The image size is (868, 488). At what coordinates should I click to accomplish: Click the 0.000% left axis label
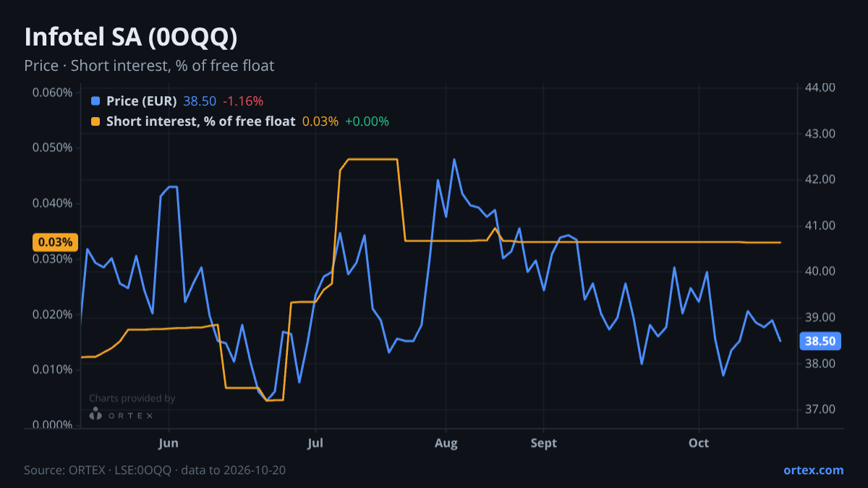[x=52, y=425]
